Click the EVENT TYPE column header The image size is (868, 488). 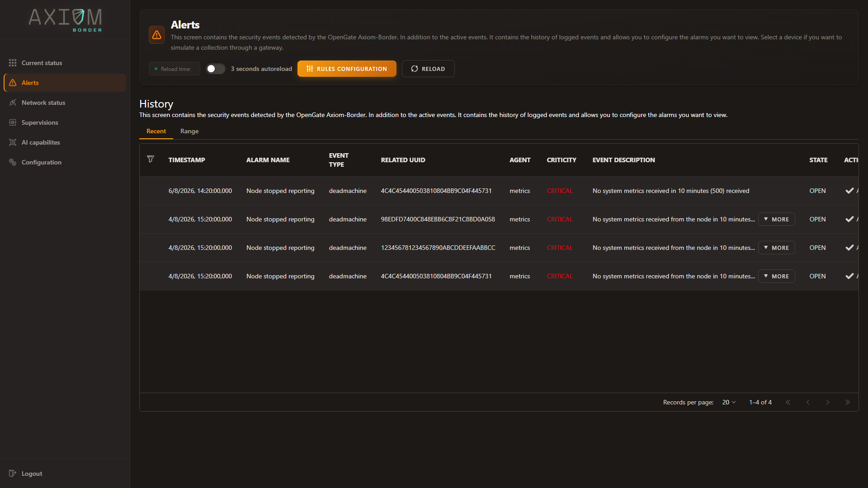[x=339, y=160]
